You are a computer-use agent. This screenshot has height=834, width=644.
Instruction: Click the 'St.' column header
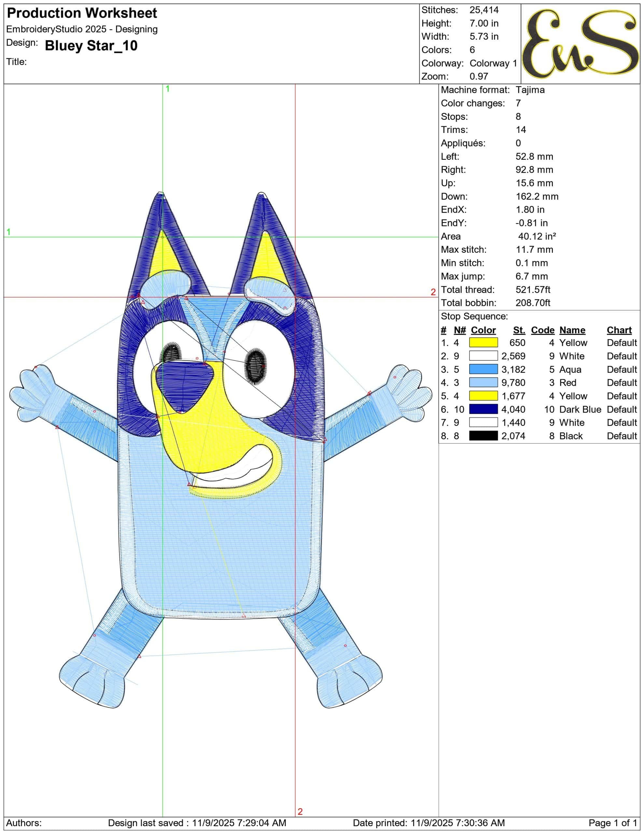(x=519, y=330)
